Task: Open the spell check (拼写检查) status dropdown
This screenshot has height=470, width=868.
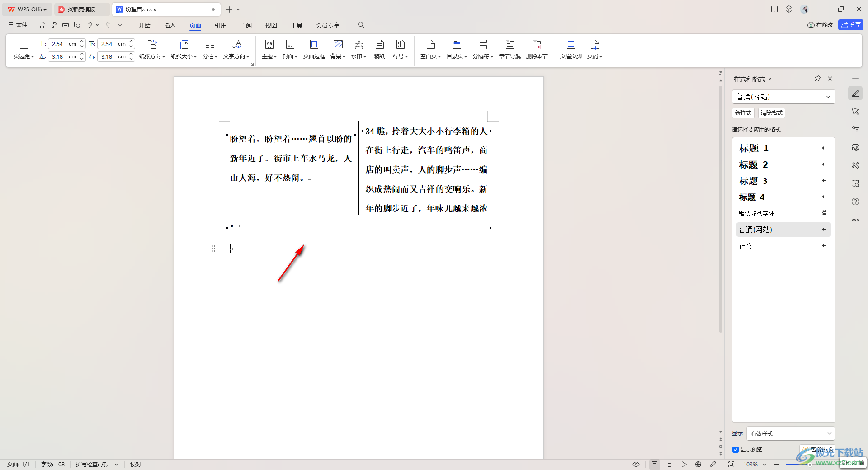Action: click(x=97, y=464)
